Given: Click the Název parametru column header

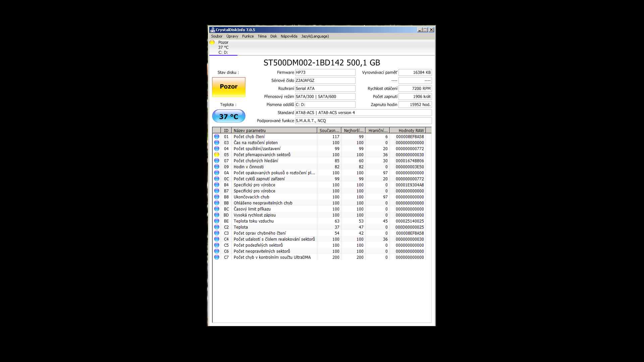Looking at the screenshot, I should pyautogui.click(x=274, y=131).
